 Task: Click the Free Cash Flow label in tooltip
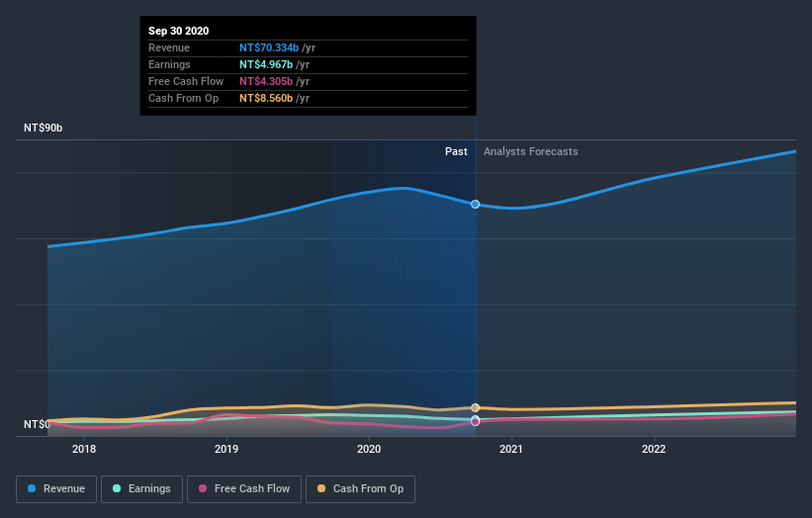[x=186, y=81]
